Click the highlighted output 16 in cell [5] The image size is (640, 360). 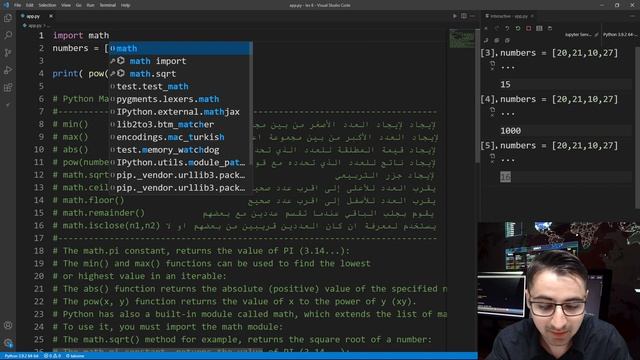[505, 177]
